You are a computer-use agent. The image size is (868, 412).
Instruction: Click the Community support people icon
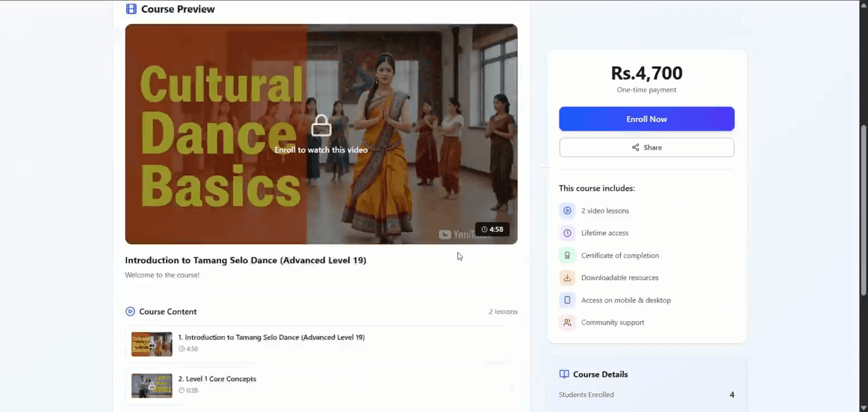pos(567,322)
